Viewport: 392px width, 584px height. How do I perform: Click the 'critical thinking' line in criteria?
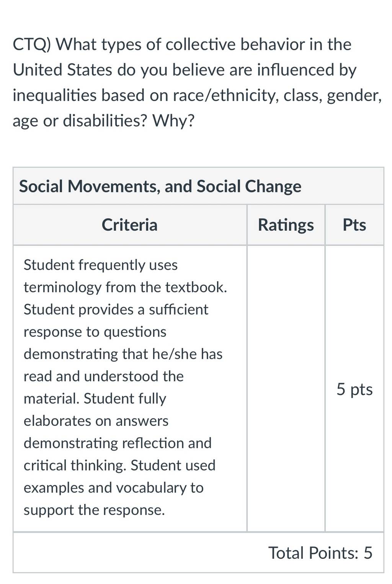coord(119,466)
